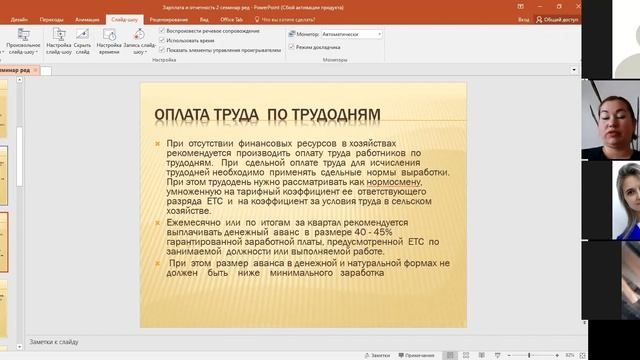
Task: Click the monitor icon beside Монитор label
Action: click(x=291, y=34)
